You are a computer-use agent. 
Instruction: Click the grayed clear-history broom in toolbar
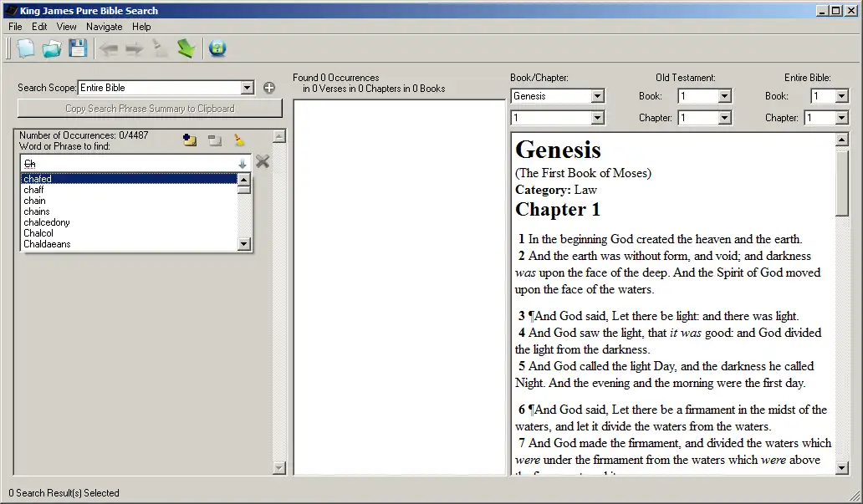tap(160, 48)
